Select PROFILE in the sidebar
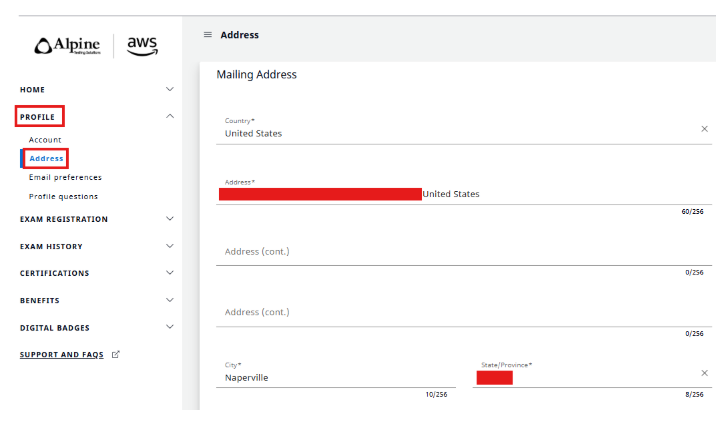 point(37,117)
